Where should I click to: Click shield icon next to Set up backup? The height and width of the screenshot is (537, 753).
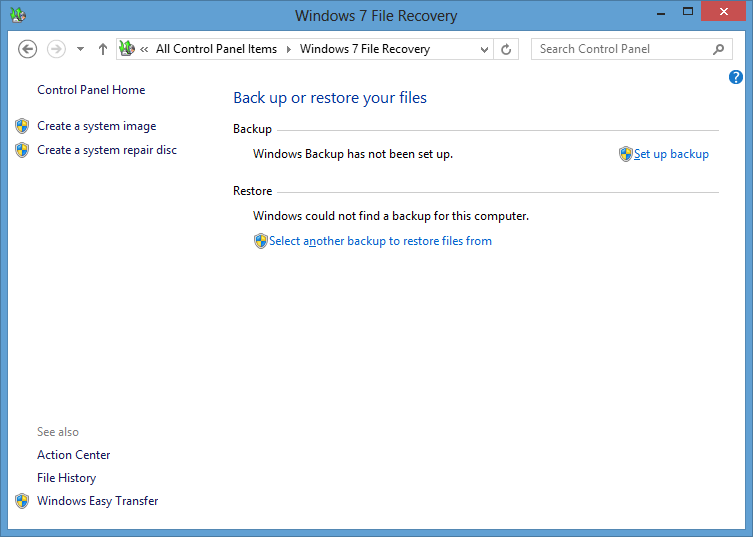coord(626,154)
